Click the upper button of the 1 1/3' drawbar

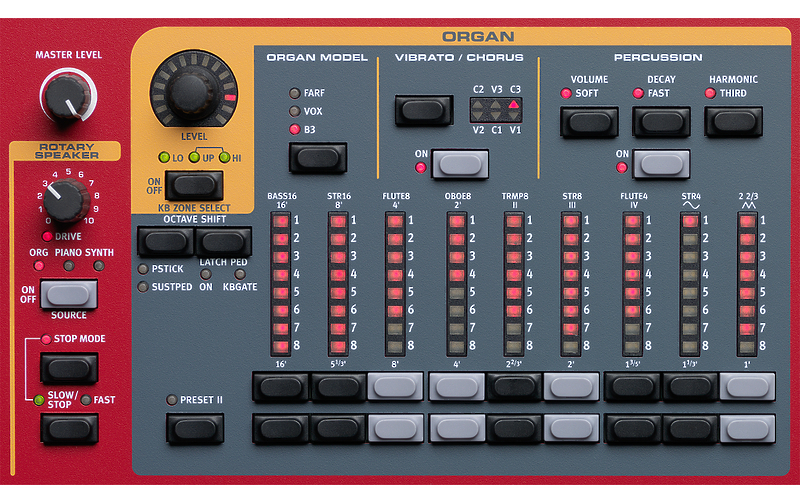[690, 387]
